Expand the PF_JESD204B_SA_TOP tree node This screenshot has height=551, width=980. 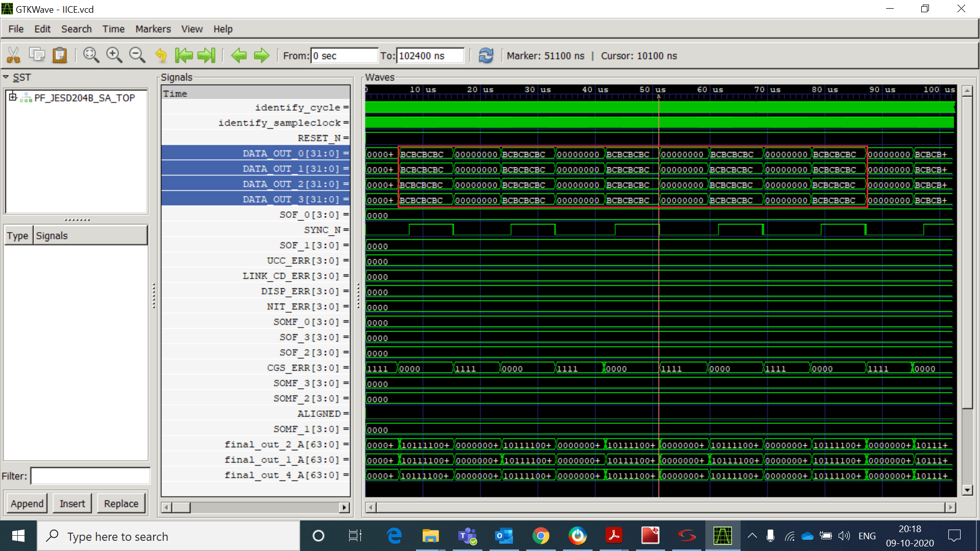click(13, 97)
